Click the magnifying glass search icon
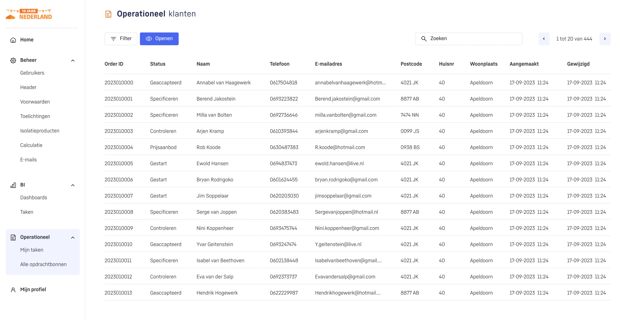Image resolution: width=644 pixels, height=321 pixels. pos(424,39)
